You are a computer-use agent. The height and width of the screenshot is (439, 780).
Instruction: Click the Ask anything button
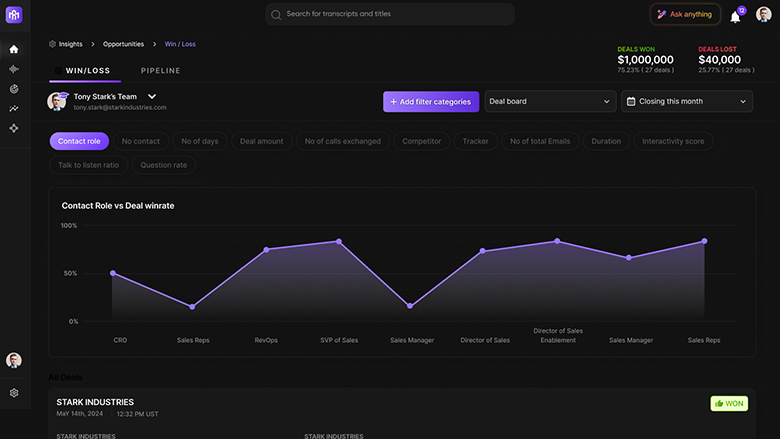[x=685, y=14]
